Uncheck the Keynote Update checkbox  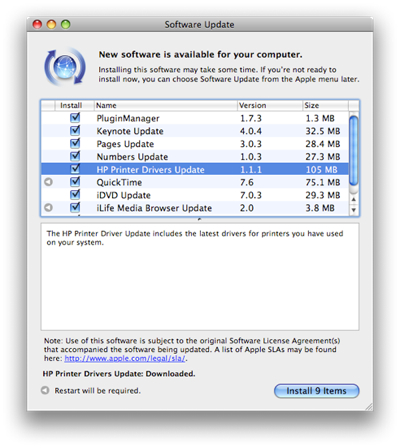pyautogui.click(x=75, y=130)
